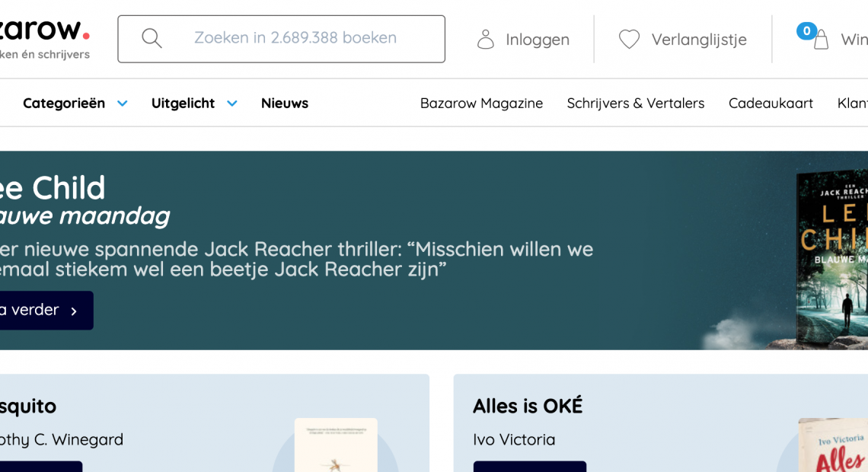Viewport: 868px width, 472px height.
Task: Click the heart wishlist icon
Action: (629, 40)
